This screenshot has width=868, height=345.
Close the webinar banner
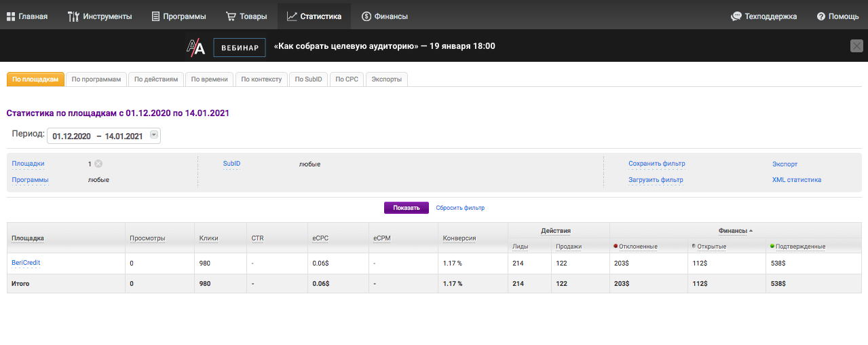pos(857,46)
